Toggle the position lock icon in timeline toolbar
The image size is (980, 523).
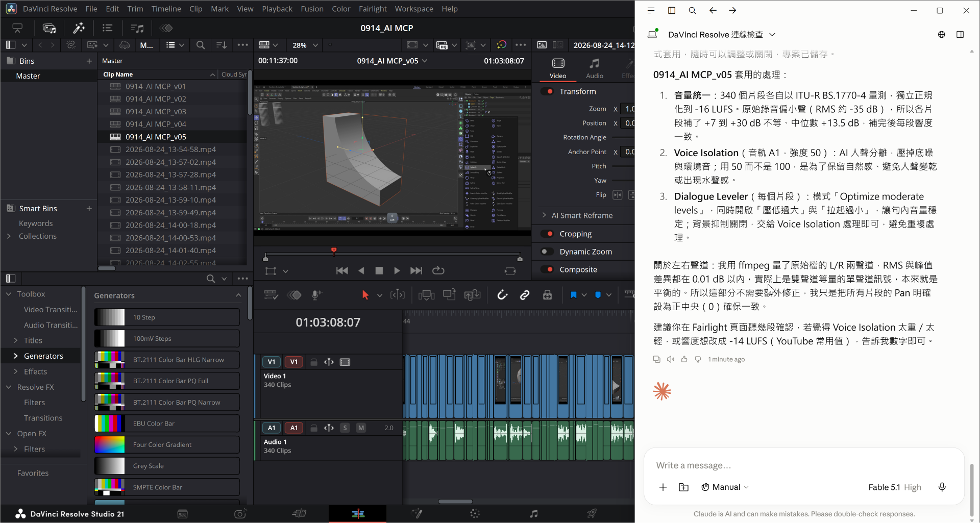coord(547,295)
